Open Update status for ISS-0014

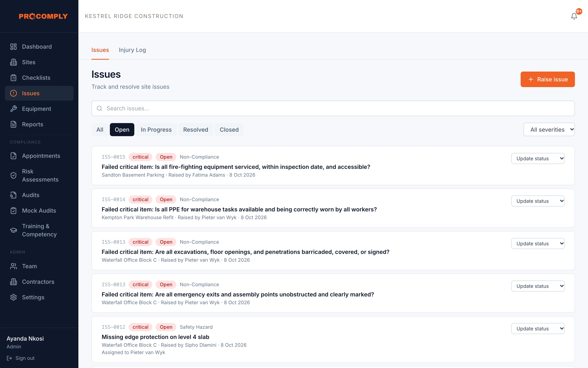pyautogui.click(x=538, y=201)
